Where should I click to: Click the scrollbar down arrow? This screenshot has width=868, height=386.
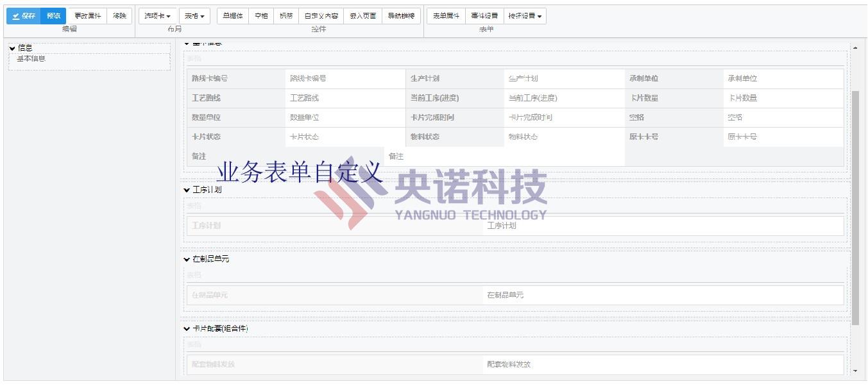tap(855, 371)
